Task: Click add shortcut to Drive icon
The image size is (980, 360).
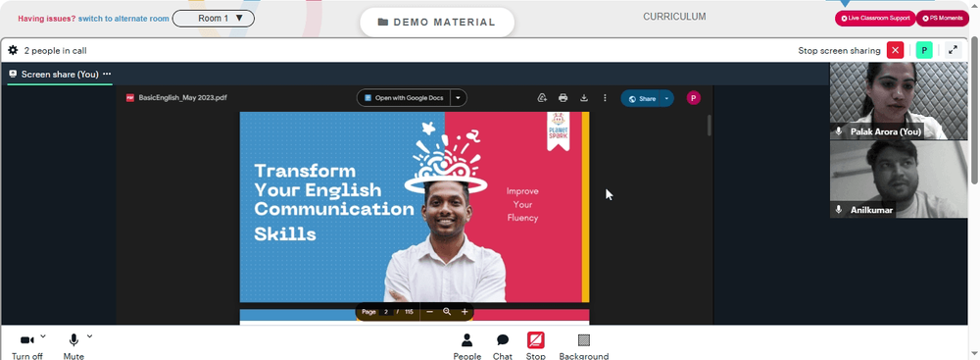Action: coord(542,98)
